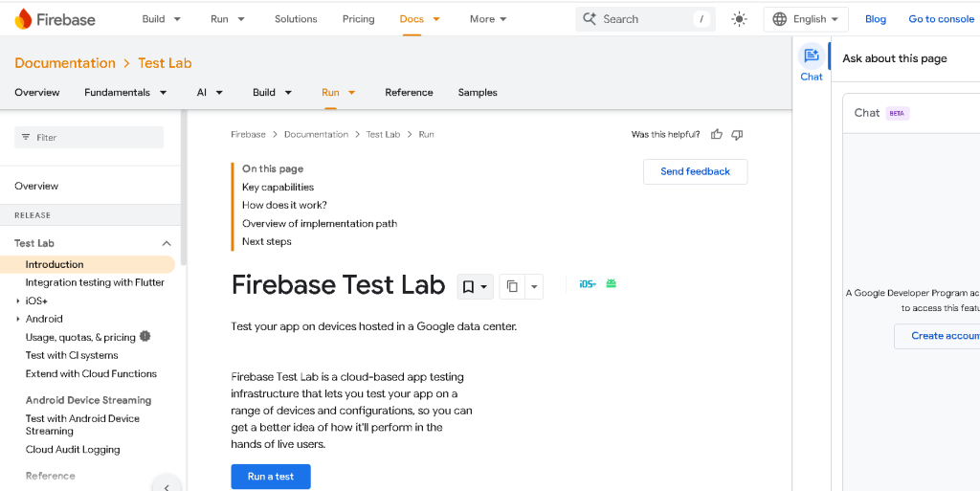Switch to the Samples documentation tab
The width and height of the screenshot is (980, 491).
(x=478, y=93)
